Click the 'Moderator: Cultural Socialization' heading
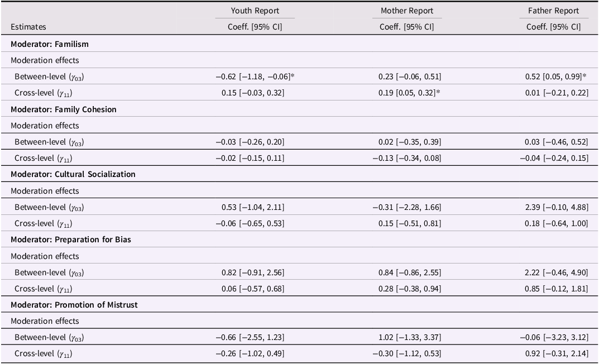599x364 pixels. [73, 174]
